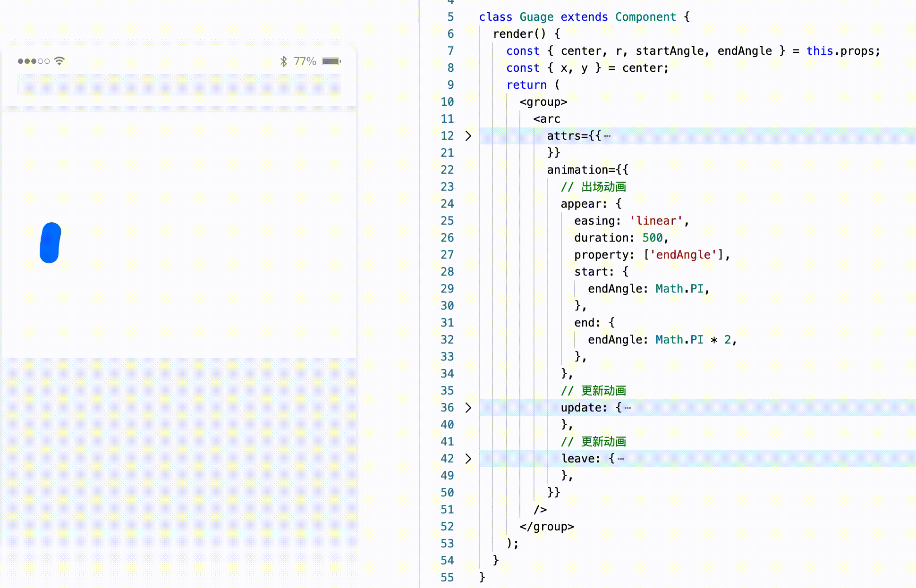Expand the folded attrs block at line 12
916x588 pixels.
[x=468, y=136]
